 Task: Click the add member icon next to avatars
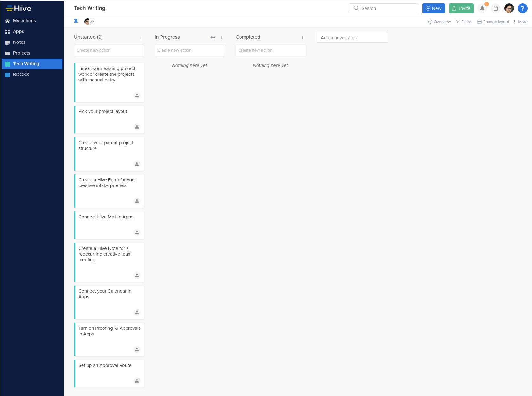point(92,22)
